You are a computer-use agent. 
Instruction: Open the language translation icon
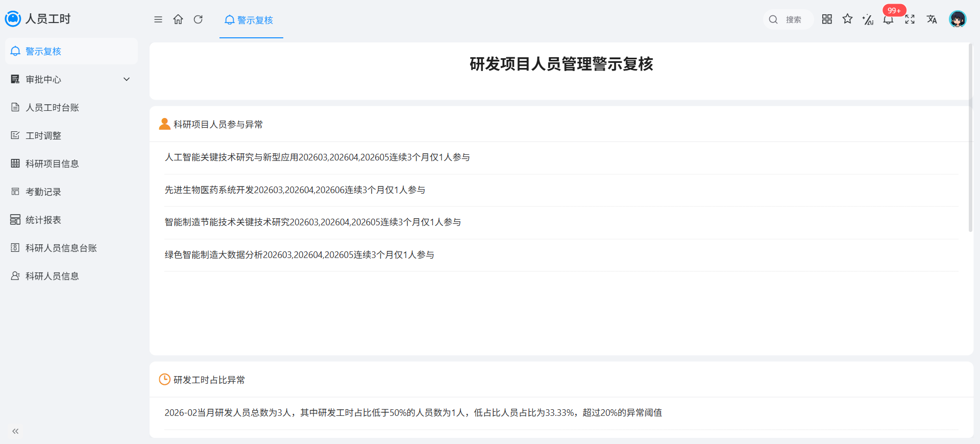[x=932, y=19]
